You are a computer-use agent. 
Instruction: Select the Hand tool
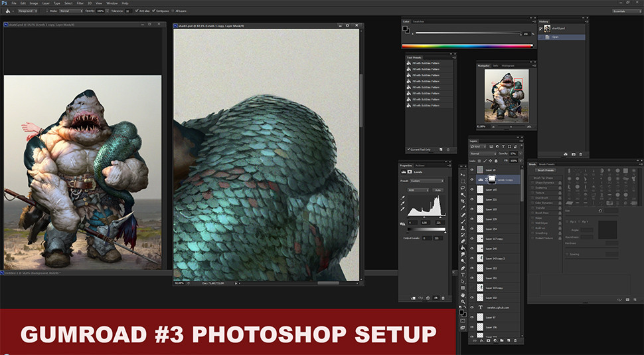[x=463, y=295]
